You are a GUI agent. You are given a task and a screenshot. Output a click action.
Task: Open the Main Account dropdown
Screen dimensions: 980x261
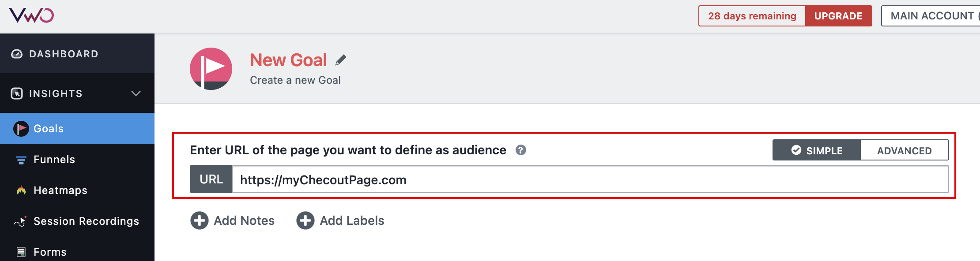(x=932, y=16)
